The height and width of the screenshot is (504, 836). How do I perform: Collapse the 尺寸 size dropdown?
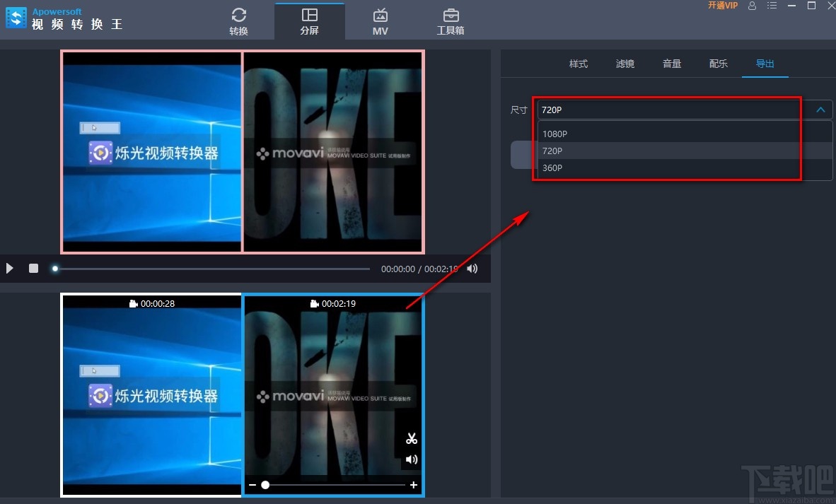[x=820, y=110]
